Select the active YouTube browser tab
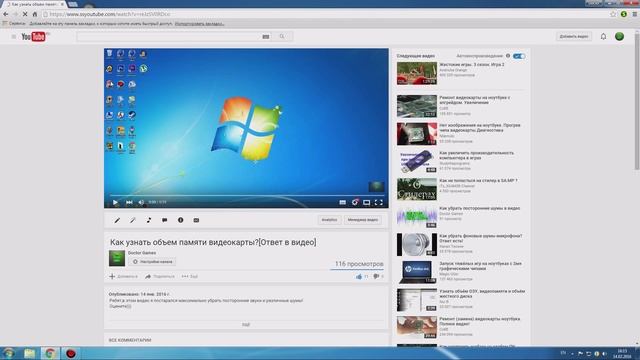The image size is (640, 360). [35, 4]
